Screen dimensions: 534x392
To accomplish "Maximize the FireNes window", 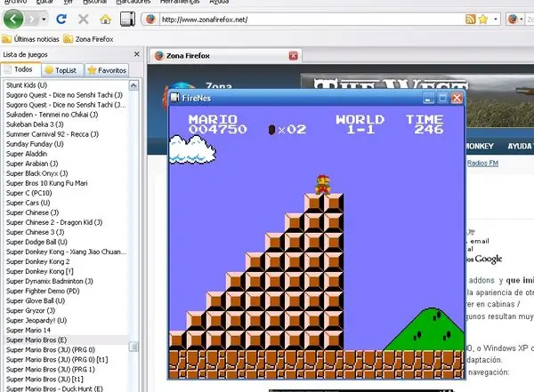I will tap(442, 99).
